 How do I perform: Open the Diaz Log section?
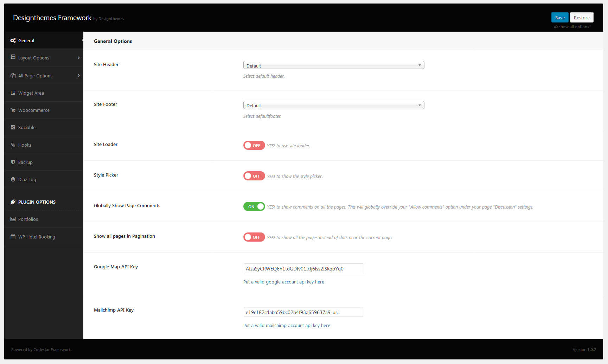(44, 179)
